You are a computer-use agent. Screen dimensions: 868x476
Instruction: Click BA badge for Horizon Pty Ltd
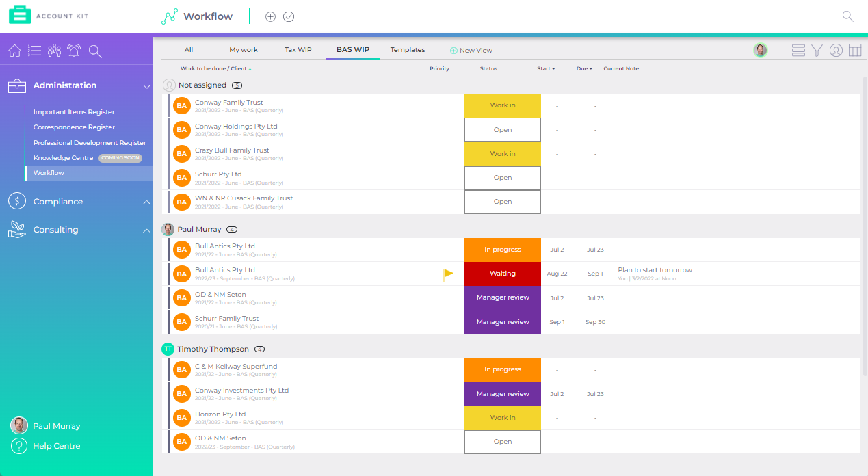pos(181,418)
